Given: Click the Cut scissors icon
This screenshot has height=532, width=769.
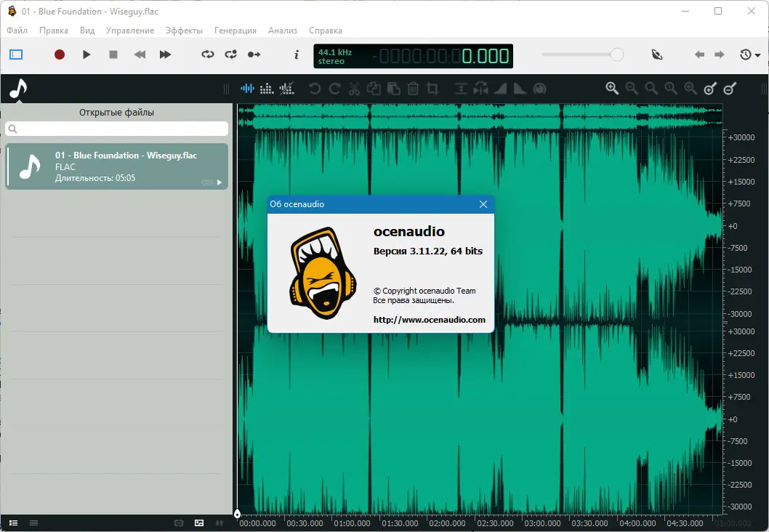Looking at the screenshot, I should 354,89.
